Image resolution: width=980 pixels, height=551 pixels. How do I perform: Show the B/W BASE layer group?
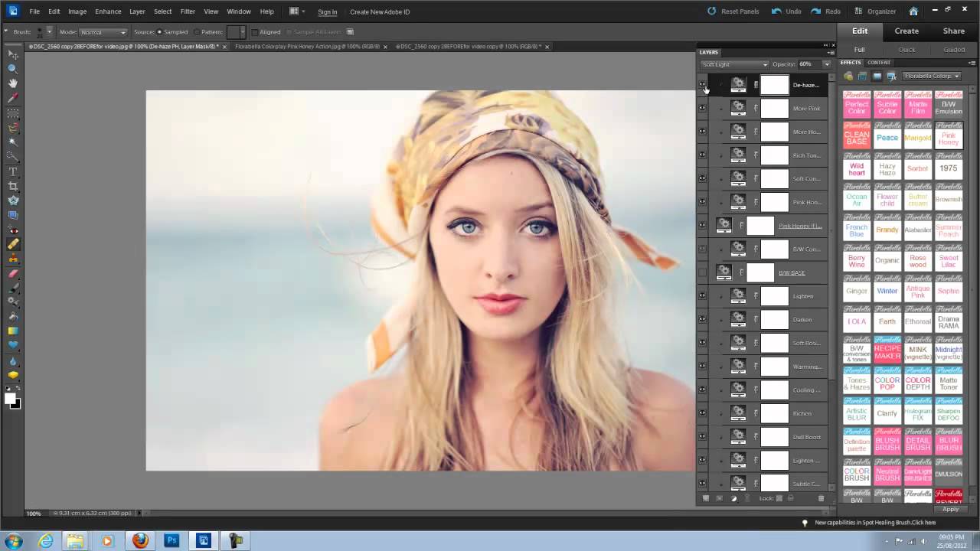click(702, 272)
